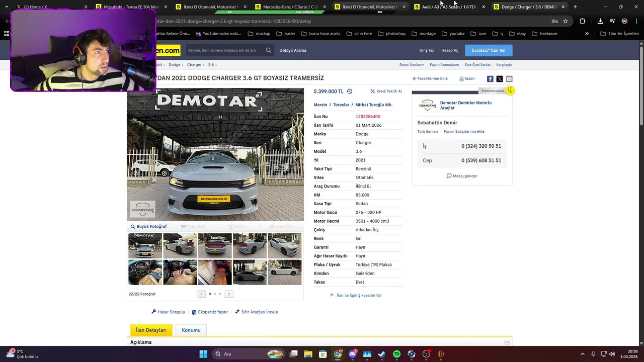The width and height of the screenshot is (644, 362).
Task: Open a new browser tab
Action: pyautogui.click(x=575, y=7)
